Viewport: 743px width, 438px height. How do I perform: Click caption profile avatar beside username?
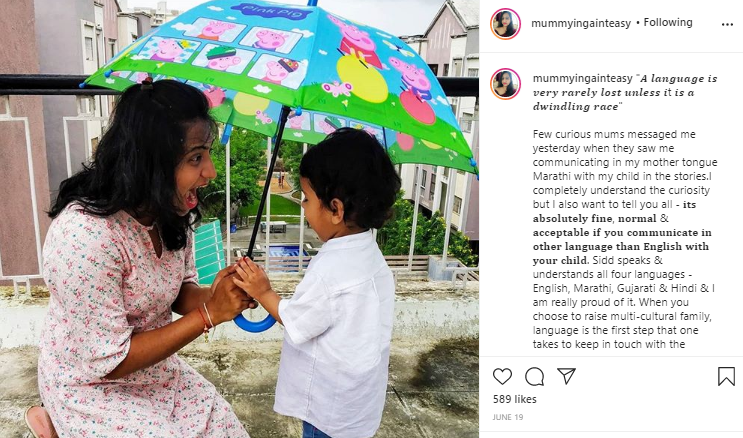pos(506,84)
